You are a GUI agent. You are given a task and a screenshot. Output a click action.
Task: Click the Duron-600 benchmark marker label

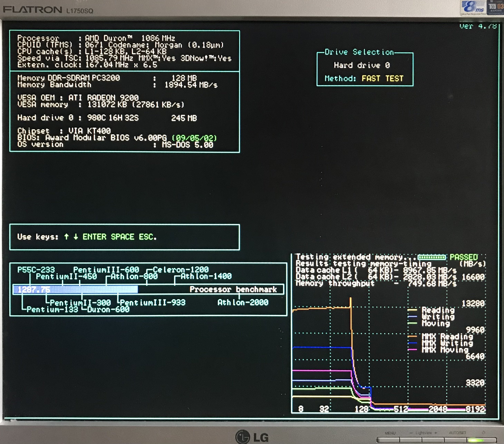coord(108,309)
